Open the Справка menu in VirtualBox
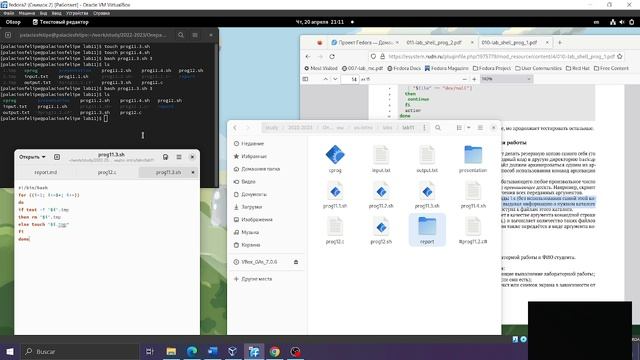The height and width of the screenshot is (360, 640). pos(101,13)
